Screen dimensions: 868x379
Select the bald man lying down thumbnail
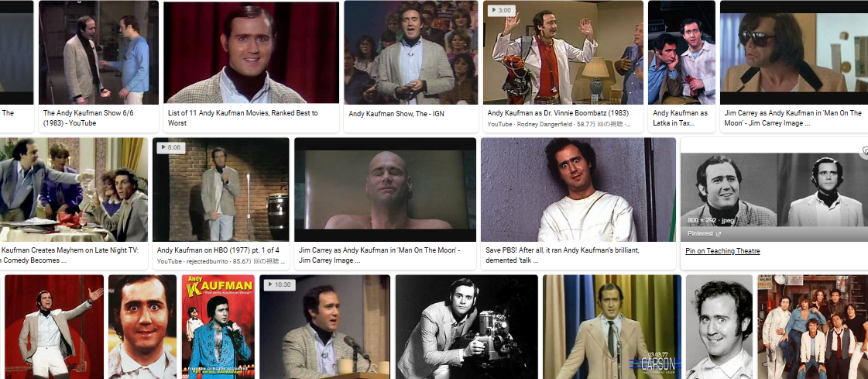coord(386,189)
